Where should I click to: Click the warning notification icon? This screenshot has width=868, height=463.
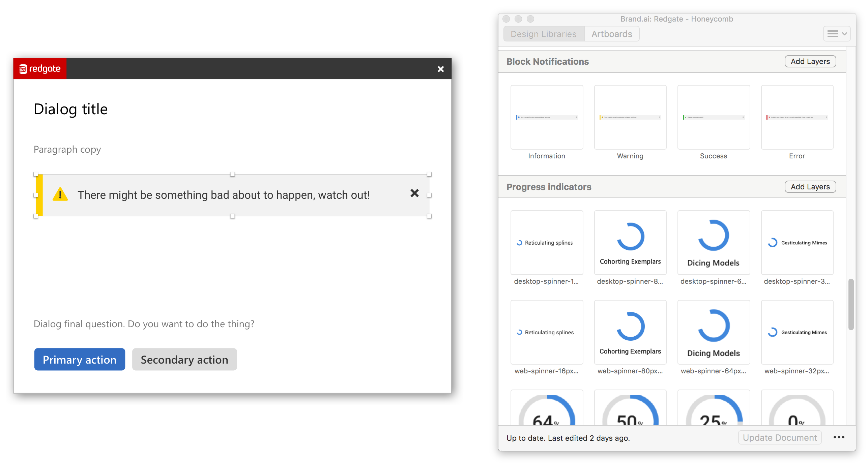point(60,194)
